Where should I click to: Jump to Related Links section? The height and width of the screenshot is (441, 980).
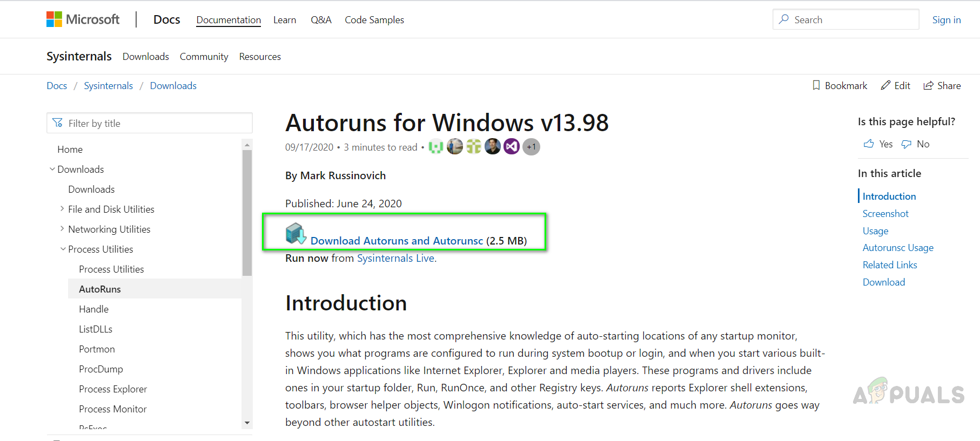pyautogui.click(x=890, y=265)
